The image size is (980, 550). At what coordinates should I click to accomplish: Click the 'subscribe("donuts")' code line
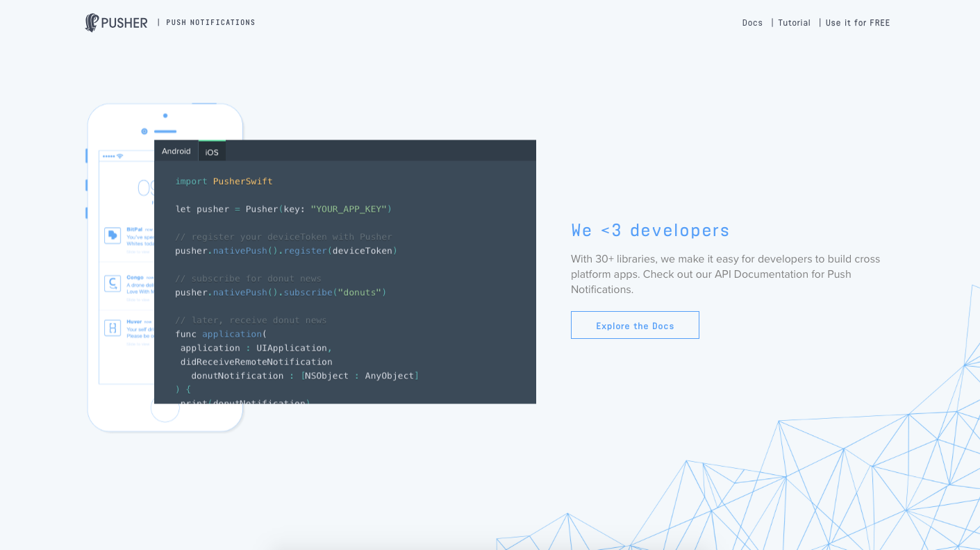[x=281, y=292]
